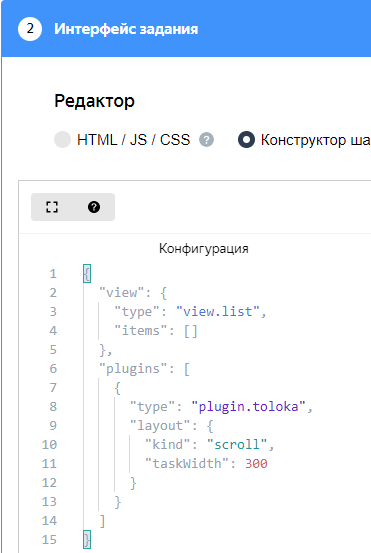The height and width of the screenshot is (553, 371).
Task: Click line number 9 in the gutter
Action: tap(53, 425)
